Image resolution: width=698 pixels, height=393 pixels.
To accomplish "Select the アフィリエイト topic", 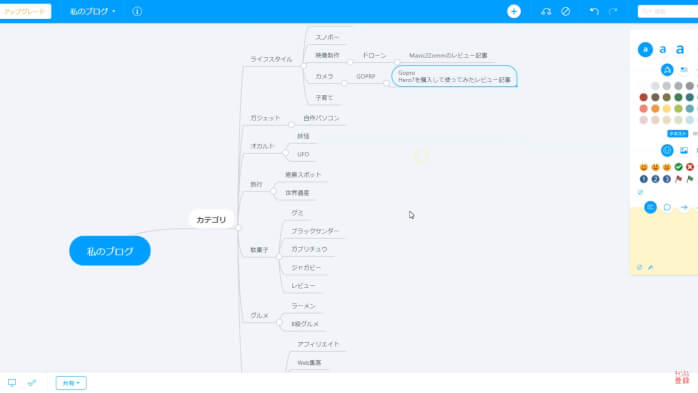I will [318, 344].
